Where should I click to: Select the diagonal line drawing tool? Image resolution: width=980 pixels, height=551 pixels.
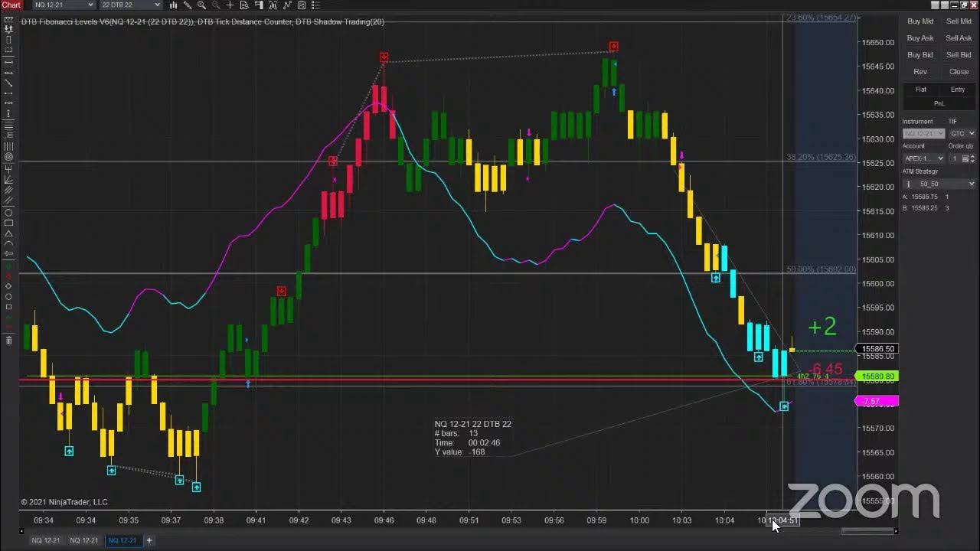(x=8, y=82)
